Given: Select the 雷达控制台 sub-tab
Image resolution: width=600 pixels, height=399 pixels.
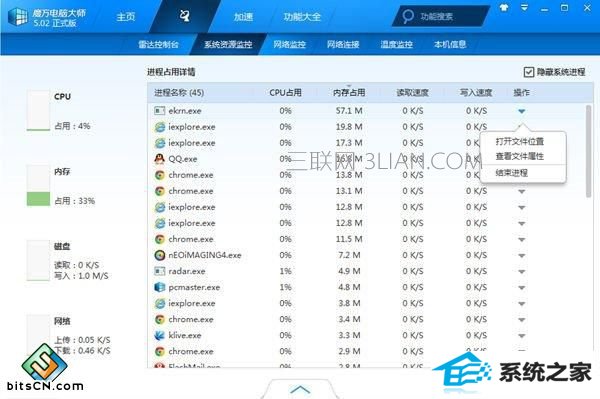Looking at the screenshot, I should click(158, 44).
